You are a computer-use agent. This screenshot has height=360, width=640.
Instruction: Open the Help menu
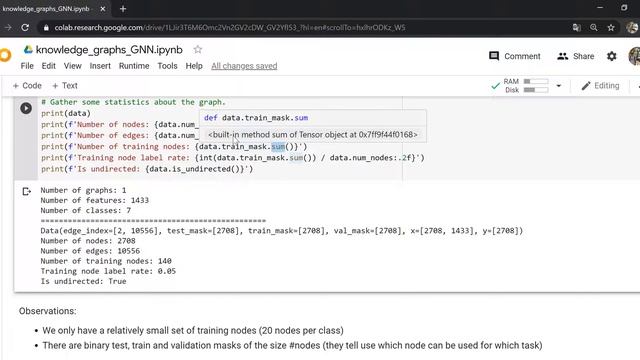pyautogui.click(x=194, y=66)
